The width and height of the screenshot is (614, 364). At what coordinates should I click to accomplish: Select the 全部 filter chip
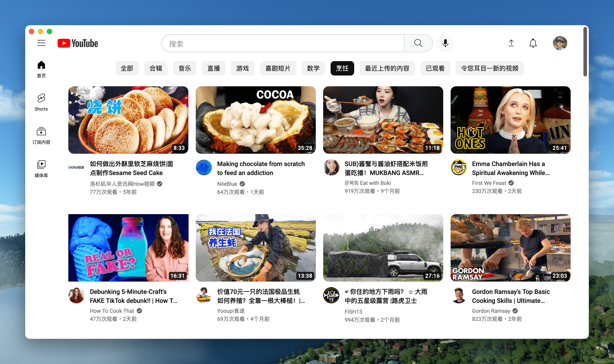(127, 68)
